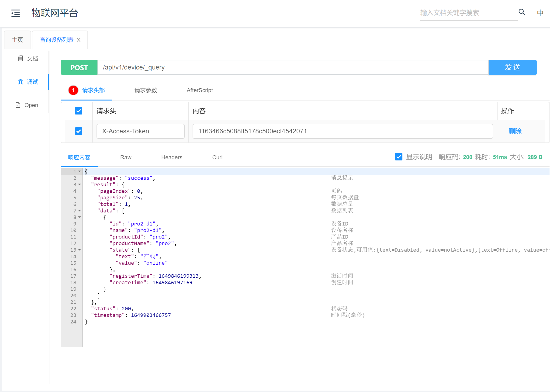This screenshot has width=550, height=392.
Task: Click the 物联网平台 title
Action: pyautogui.click(x=55, y=13)
